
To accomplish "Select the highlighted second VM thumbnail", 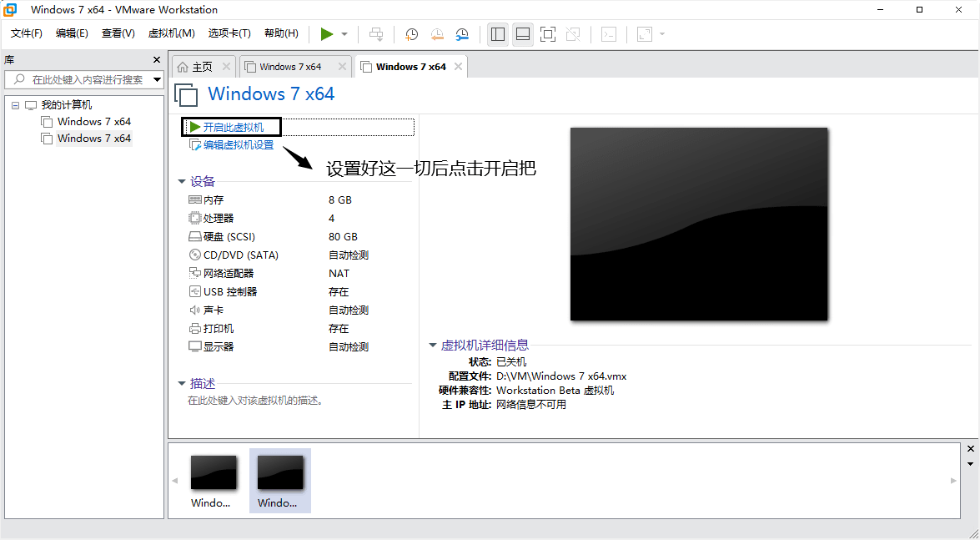I will click(280, 481).
